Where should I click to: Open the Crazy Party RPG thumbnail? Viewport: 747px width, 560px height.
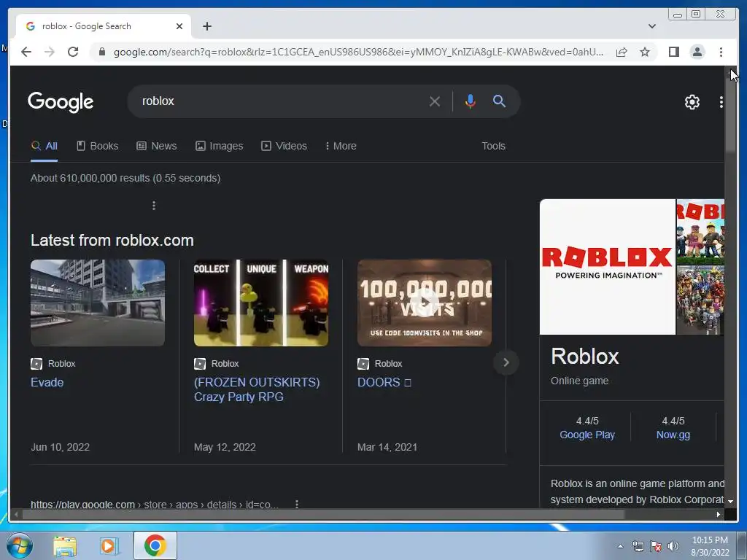(261, 303)
